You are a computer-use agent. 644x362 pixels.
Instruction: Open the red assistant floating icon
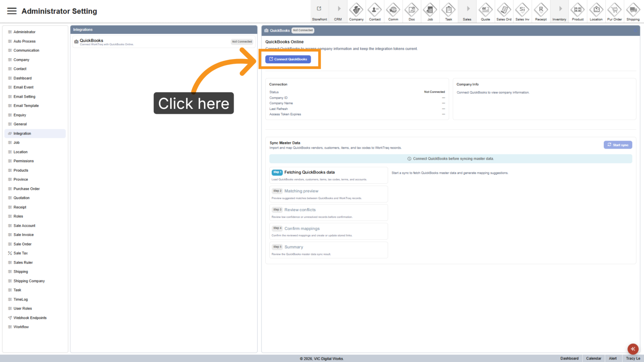pyautogui.click(x=633, y=349)
